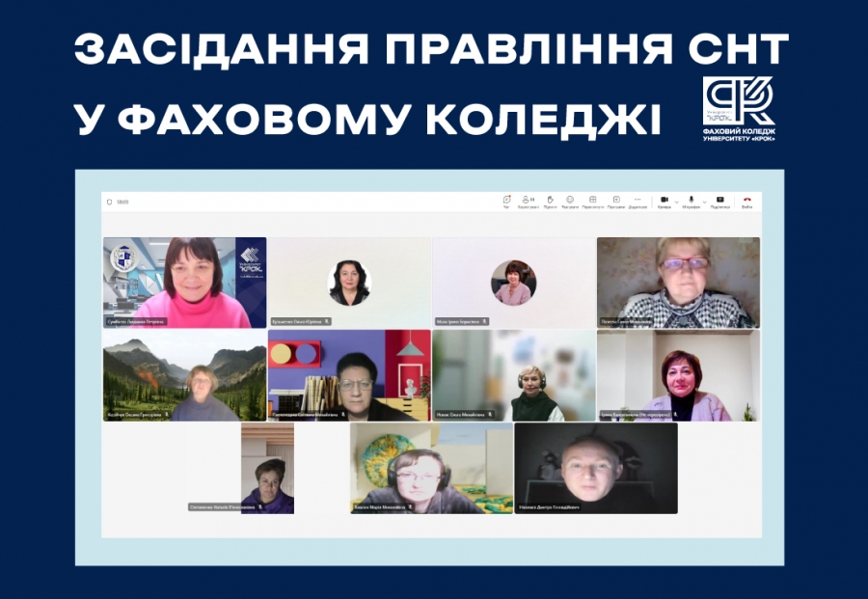Open the toolbar item left of More
Viewport: 868px width, 599px height.
616,201
